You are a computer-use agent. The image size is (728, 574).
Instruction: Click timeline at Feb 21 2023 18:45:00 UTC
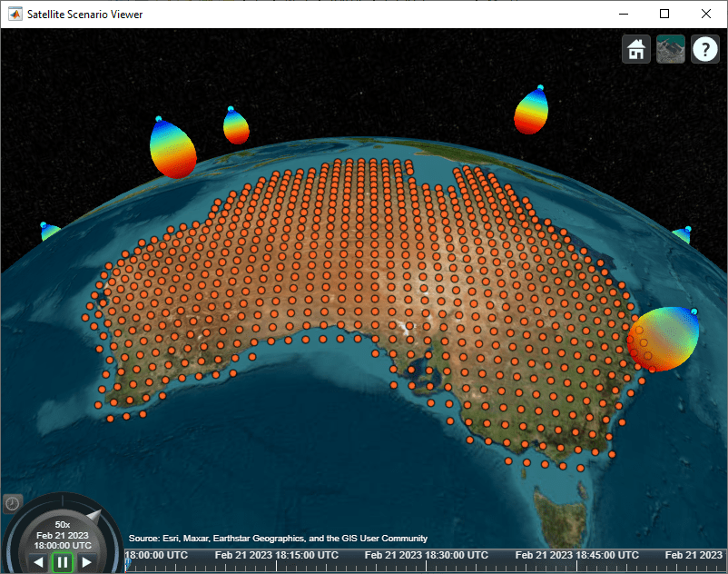click(x=577, y=556)
